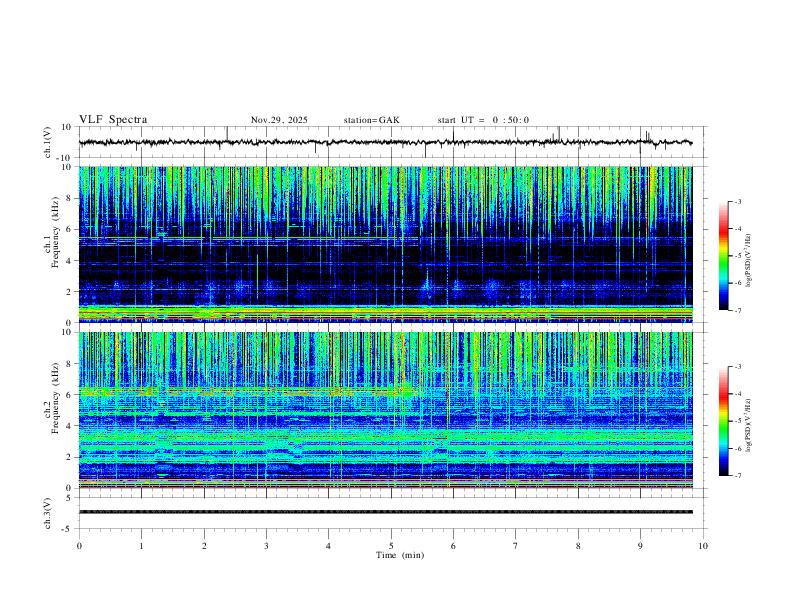
Task: Click the "VLF Spectra" title text
Action: coord(113,120)
